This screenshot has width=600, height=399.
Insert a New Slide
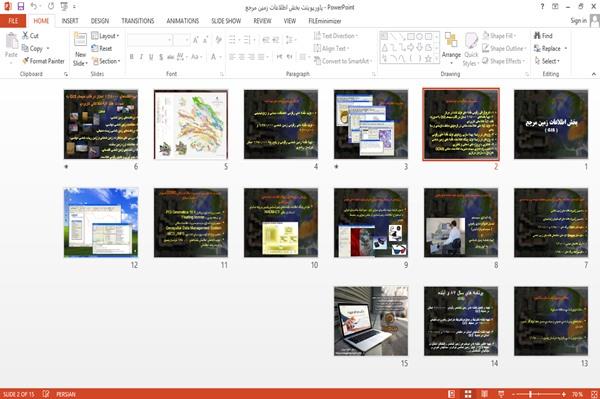tap(80, 50)
